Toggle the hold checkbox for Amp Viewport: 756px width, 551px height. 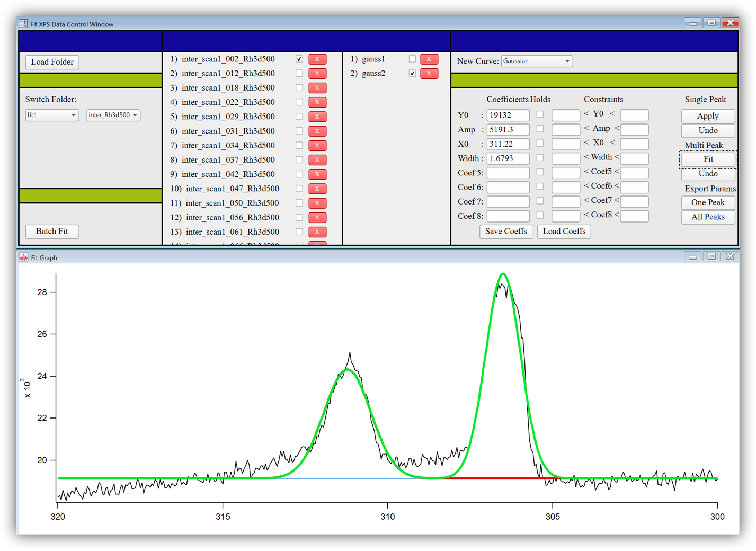coord(540,129)
